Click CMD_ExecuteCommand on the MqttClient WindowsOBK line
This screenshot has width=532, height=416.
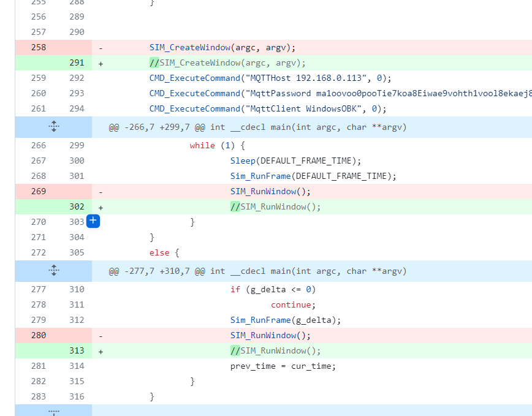coord(190,108)
